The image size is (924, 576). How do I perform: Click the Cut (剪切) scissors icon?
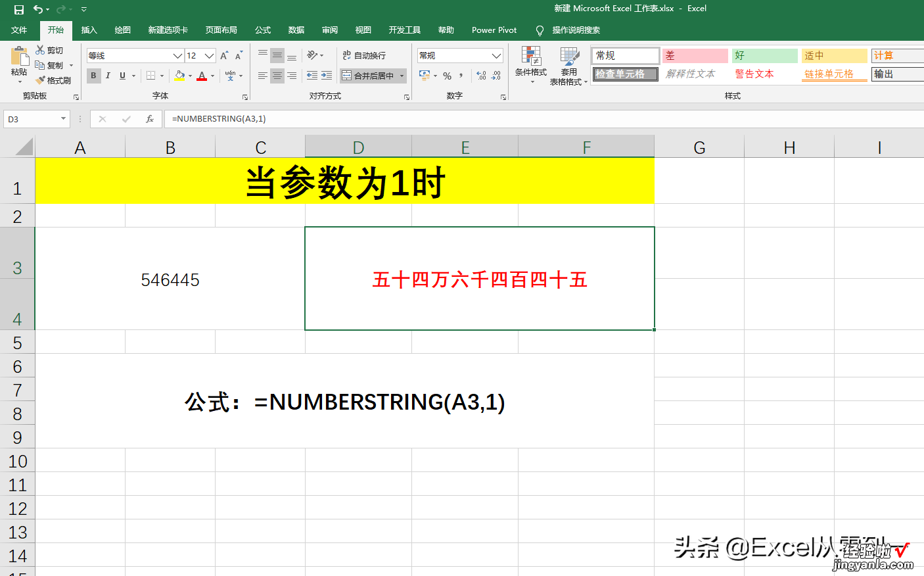point(40,50)
